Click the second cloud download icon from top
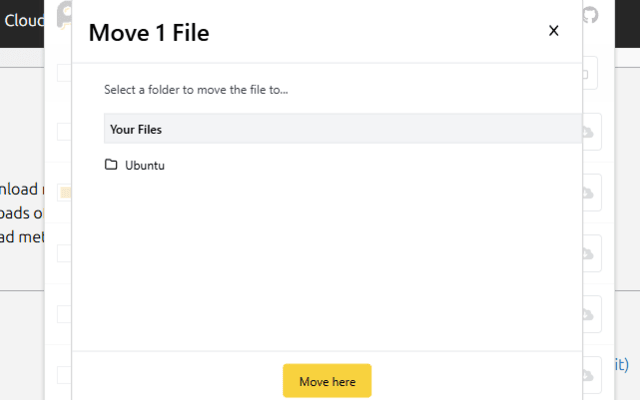640x400 pixels. pyautogui.click(x=588, y=192)
